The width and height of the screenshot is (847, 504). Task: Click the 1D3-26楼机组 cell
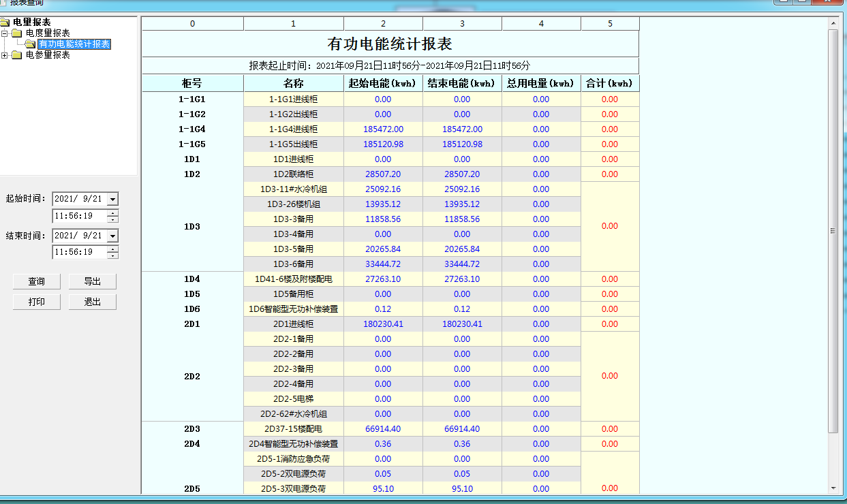[x=294, y=204]
